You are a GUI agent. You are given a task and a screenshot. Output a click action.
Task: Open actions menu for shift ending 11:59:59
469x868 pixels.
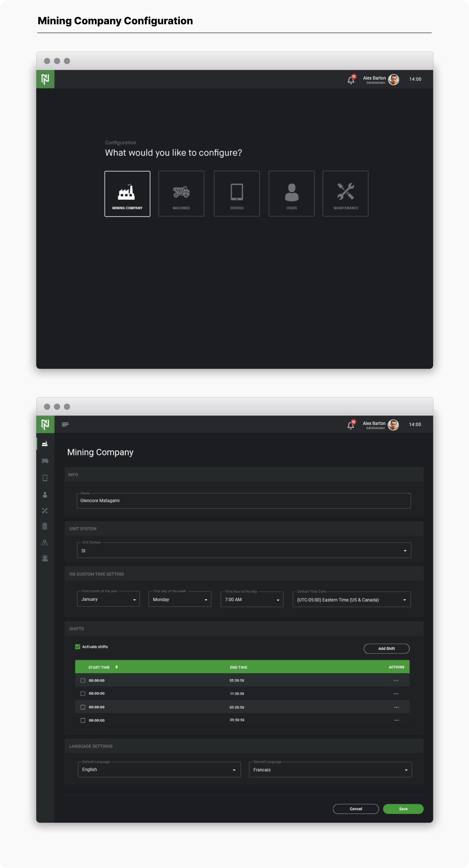coord(396,694)
